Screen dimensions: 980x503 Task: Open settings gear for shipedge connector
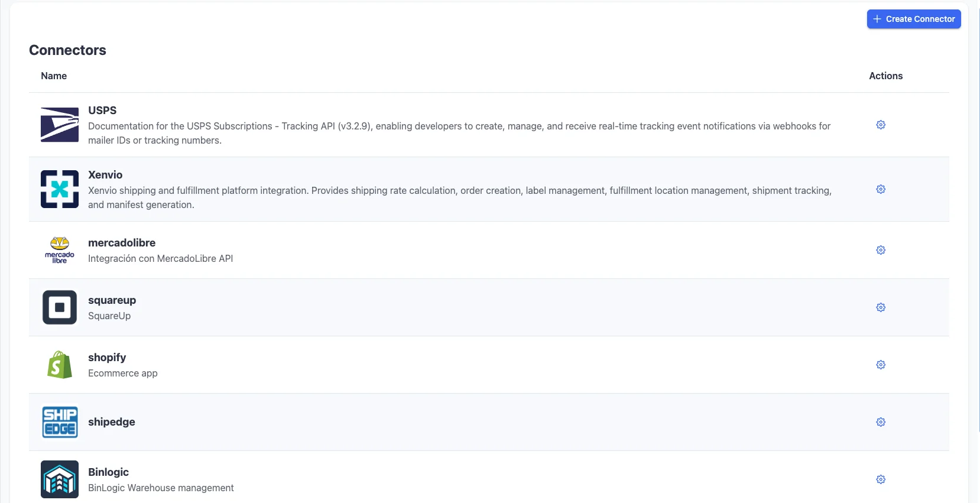[881, 422]
